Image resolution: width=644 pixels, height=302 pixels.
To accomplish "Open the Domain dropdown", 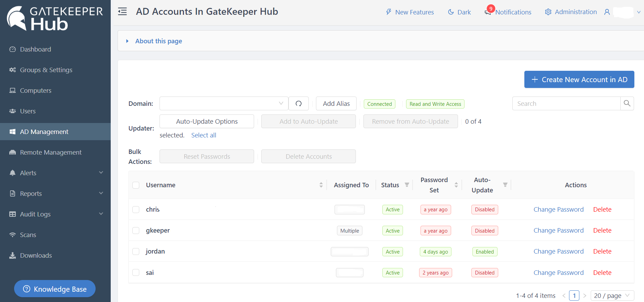I will coord(224,103).
